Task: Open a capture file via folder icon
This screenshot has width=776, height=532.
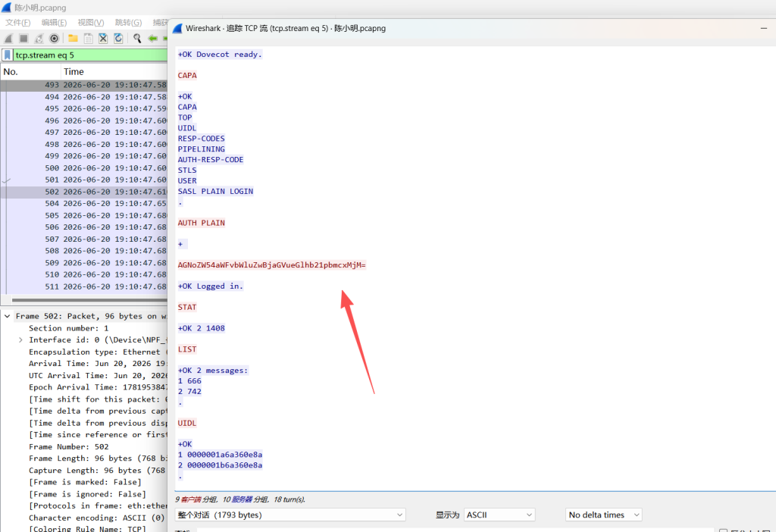Action: tap(73, 39)
